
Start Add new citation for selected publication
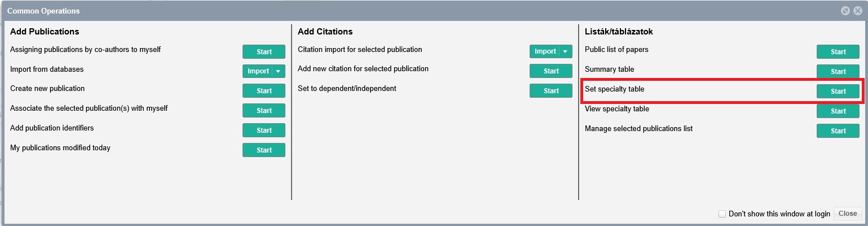point(551,71)
